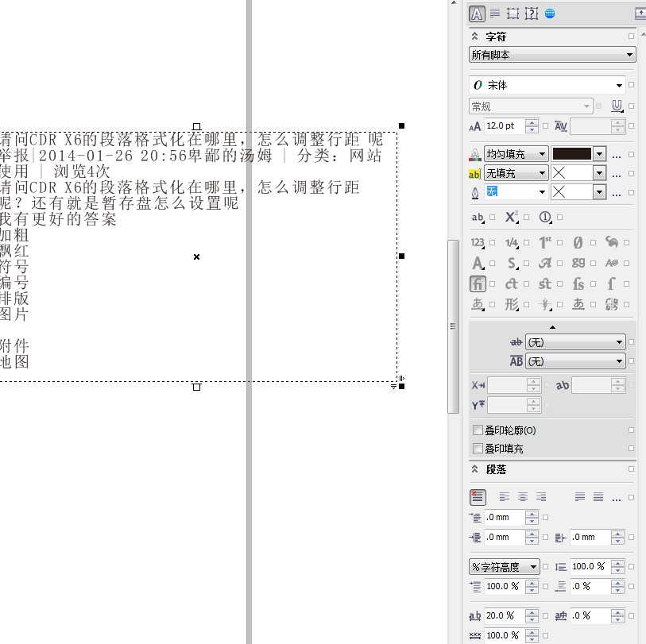This screenshot has height=644, width=646.
Task: Open the 无填充 background fill dropdown
Action: (x=516, y=173)
